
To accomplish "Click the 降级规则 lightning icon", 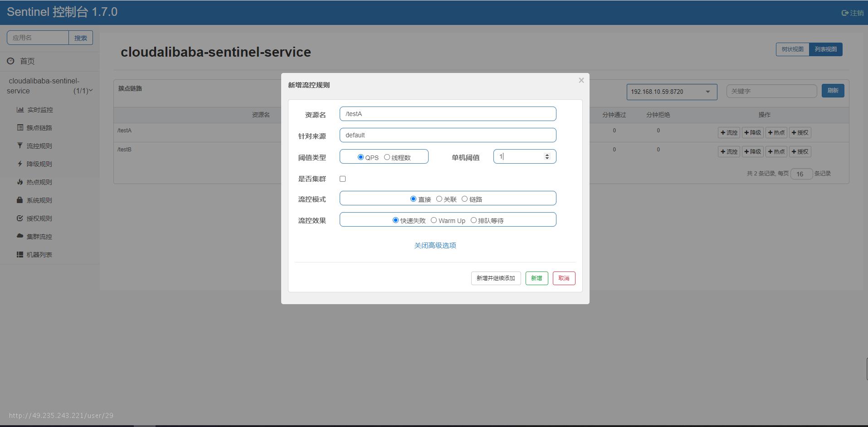I will point(20,164).
